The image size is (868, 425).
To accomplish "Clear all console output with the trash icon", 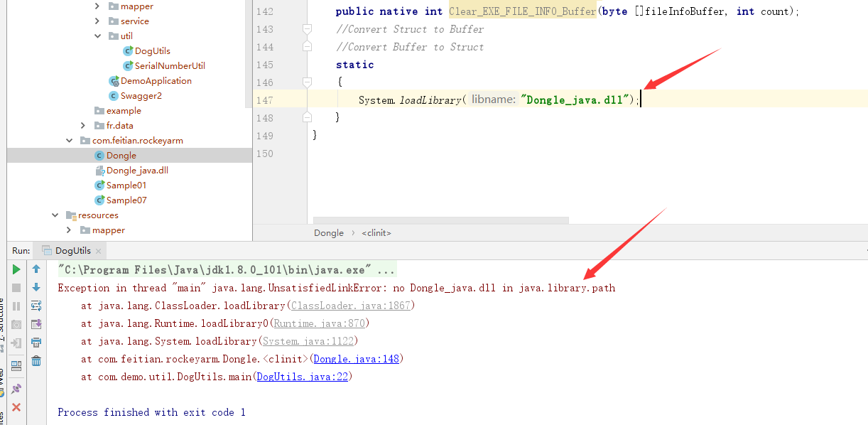I will click(36, 360).
